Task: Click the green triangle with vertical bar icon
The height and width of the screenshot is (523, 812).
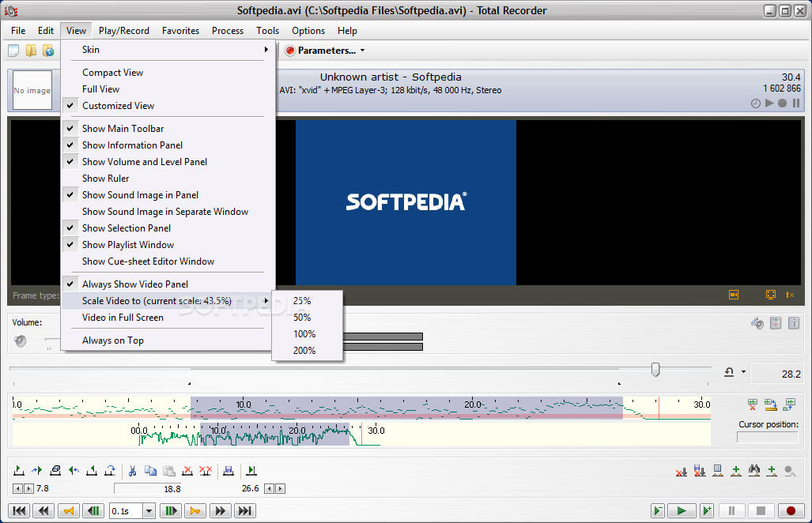Action: (251, 470)
